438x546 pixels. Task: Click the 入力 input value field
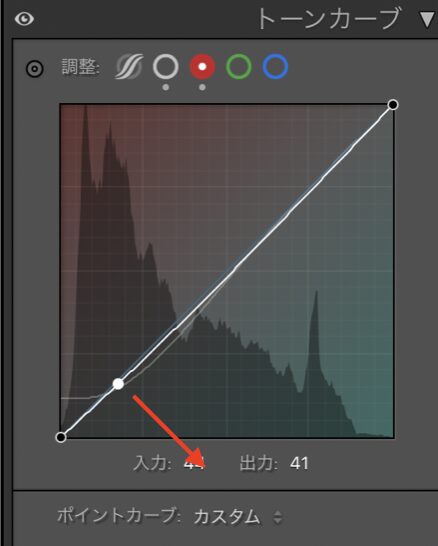coord(194,463)
